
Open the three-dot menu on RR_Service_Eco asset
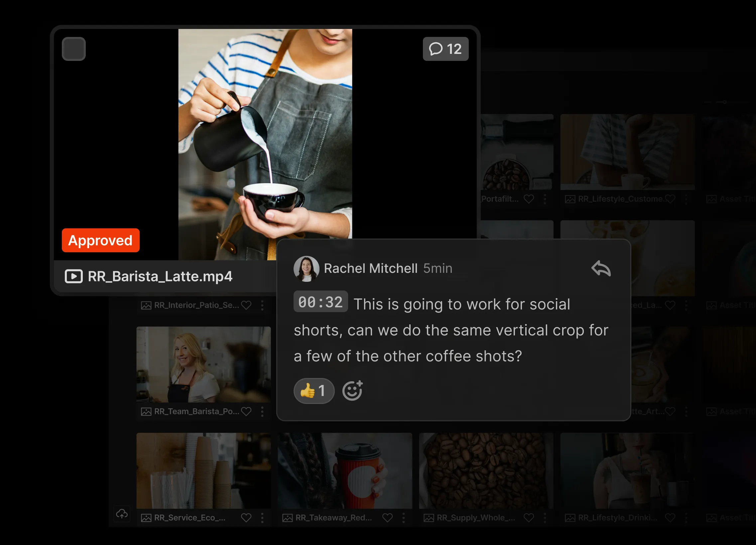click(262, 518)
